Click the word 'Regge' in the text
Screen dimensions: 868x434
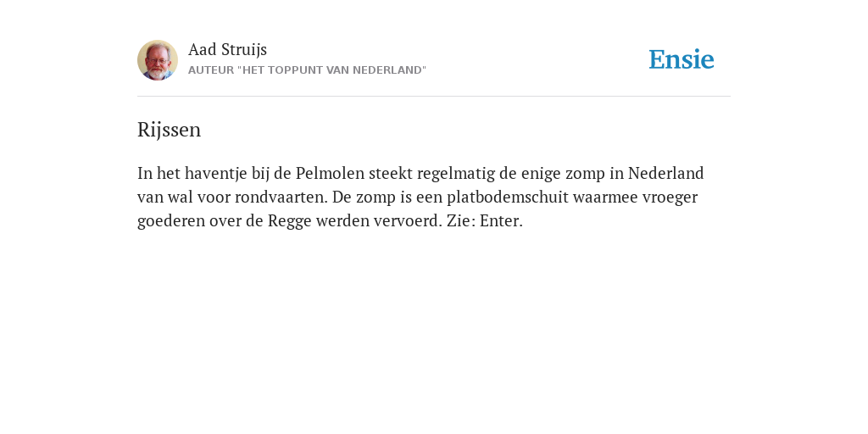pyautogui.click(x=290, y=222)
